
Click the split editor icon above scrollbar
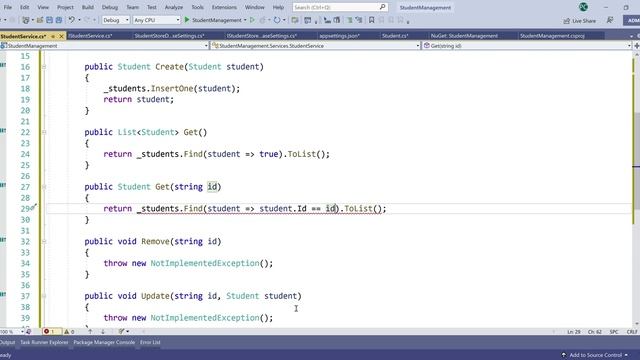click(x=636, y=45)
